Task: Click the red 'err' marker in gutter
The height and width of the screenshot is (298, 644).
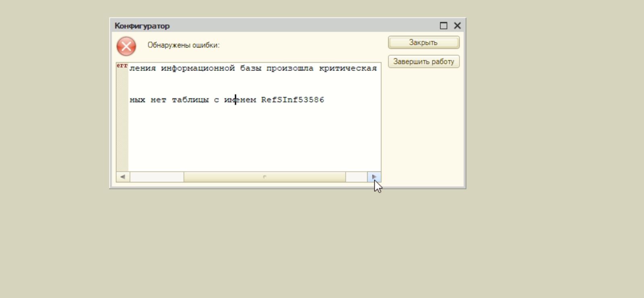Action: click(x=122, y=66)
